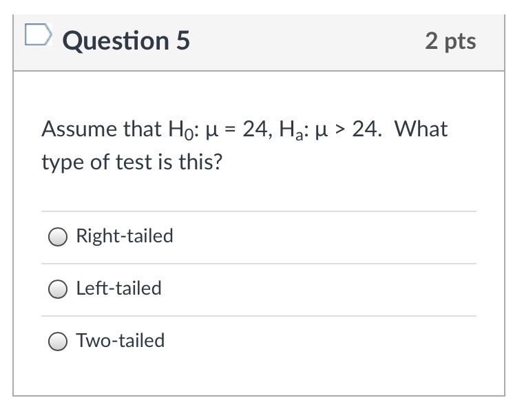Screen dimensions: 513x420
Task: Click the Left-tailed answer label text
Action: tap(118, 288)
